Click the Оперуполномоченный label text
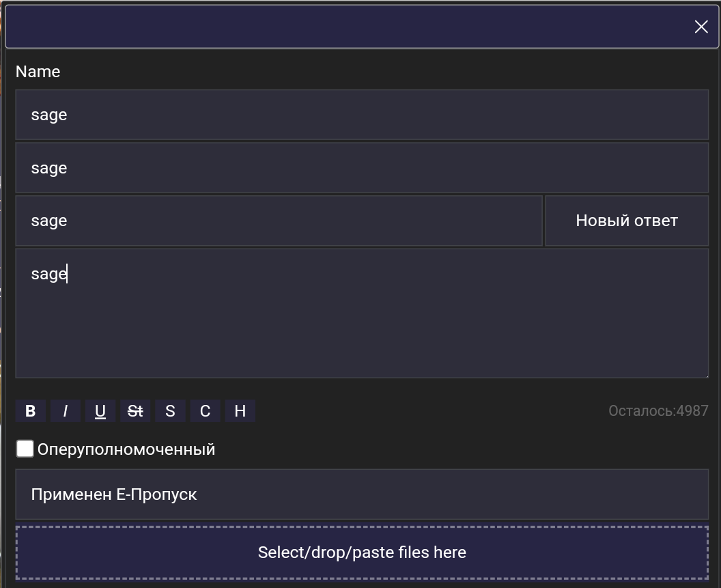 click(x=126, y=449)
